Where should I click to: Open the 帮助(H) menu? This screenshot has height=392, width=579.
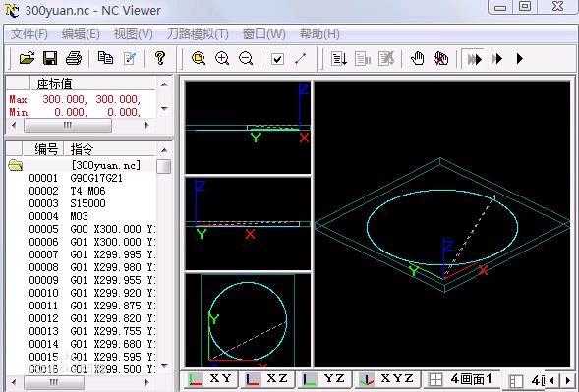click(x=319, y=34)
